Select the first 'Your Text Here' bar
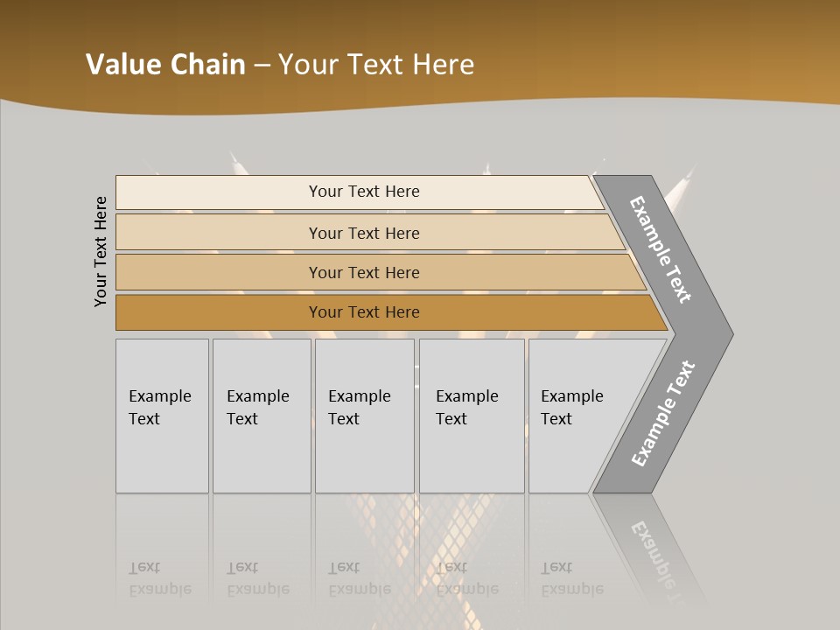The height and width of the screenshot is (630, 840). (363, 192)
